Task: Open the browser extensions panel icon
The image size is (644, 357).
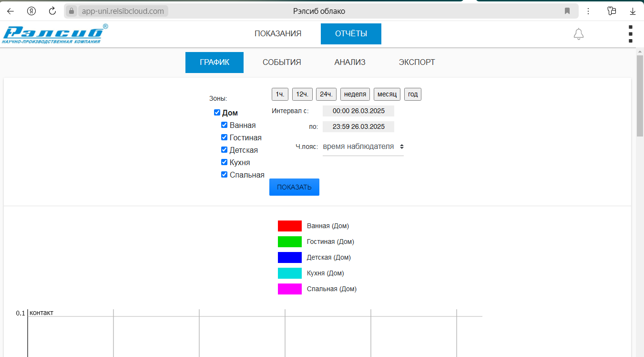Action: (612, 11)
